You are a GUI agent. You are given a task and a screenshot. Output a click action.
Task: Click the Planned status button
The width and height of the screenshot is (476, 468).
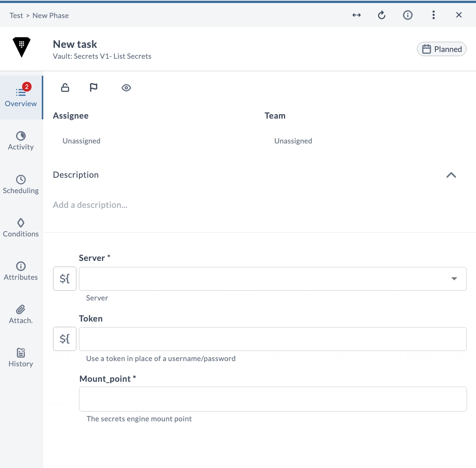441,49
